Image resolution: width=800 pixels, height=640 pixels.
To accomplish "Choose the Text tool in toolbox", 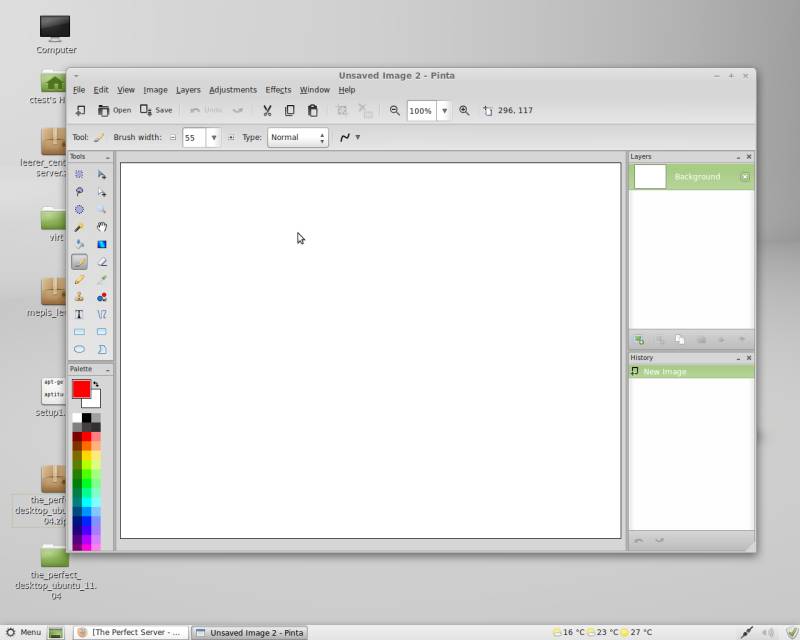I will 79,314.
